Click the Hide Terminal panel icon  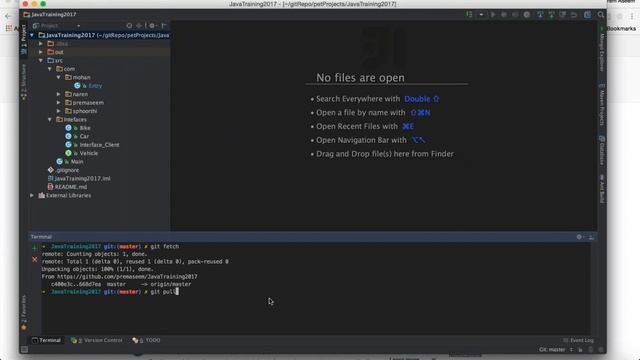[591, 237]
